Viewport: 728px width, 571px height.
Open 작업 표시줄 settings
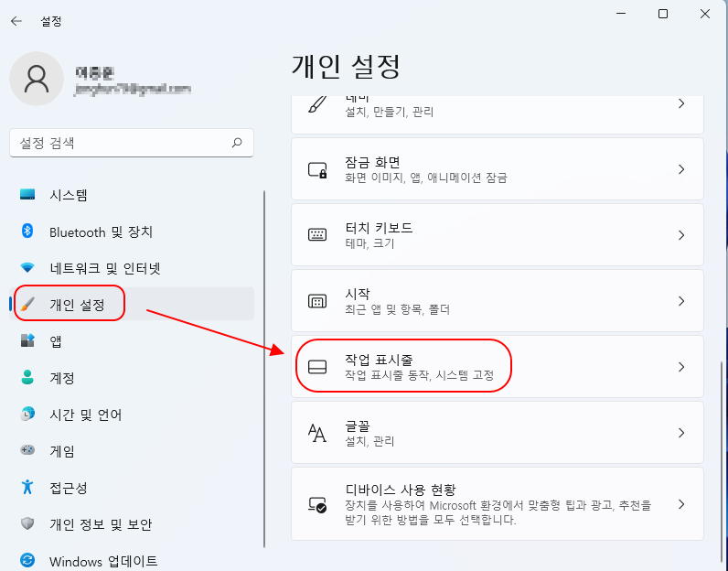pos(498,367)
